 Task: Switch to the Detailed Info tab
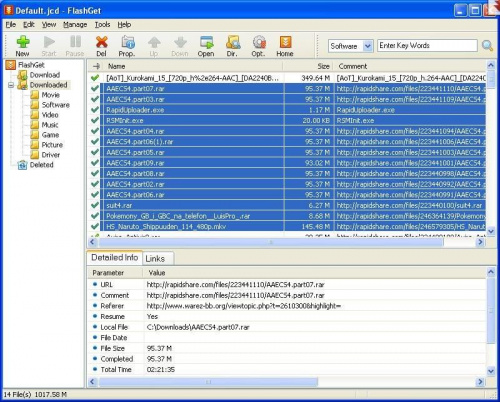coord(115,258)
